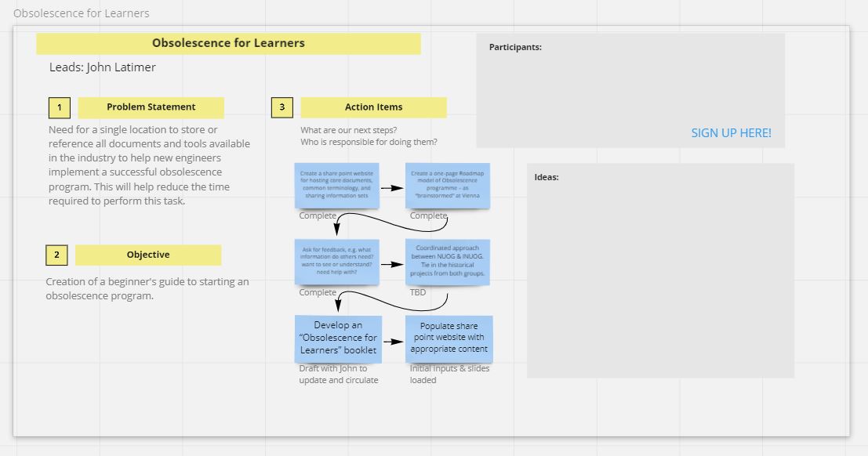This screenshot has width=868, height=456.
Task: Select the NUOG & INUOG coordinated approach note
Action: (x=447, y=262)
